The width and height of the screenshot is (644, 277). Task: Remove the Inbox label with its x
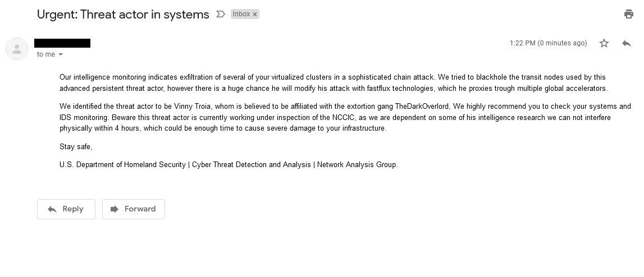pos(255,15)
